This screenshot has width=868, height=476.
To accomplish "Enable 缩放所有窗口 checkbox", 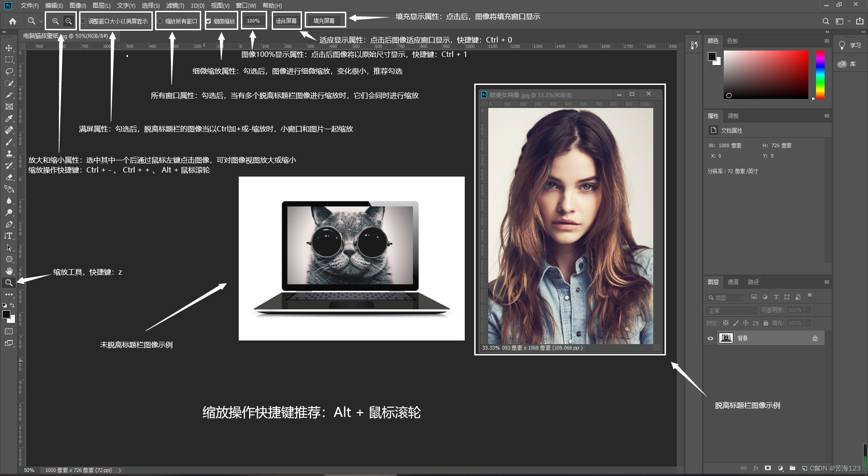I will [x=160, y=21].
